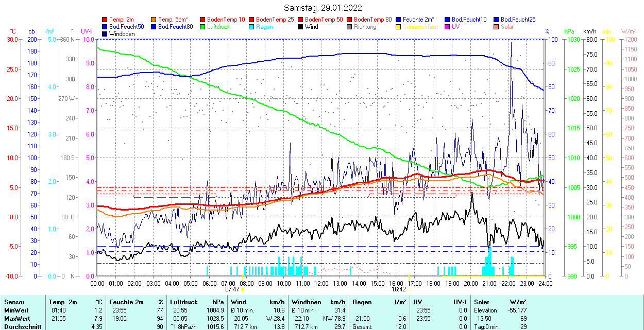The width and height of the screenshot is (644, 330).
Task: Click the Regen Gesamt value 12.0
Action: tap(400, 327)
